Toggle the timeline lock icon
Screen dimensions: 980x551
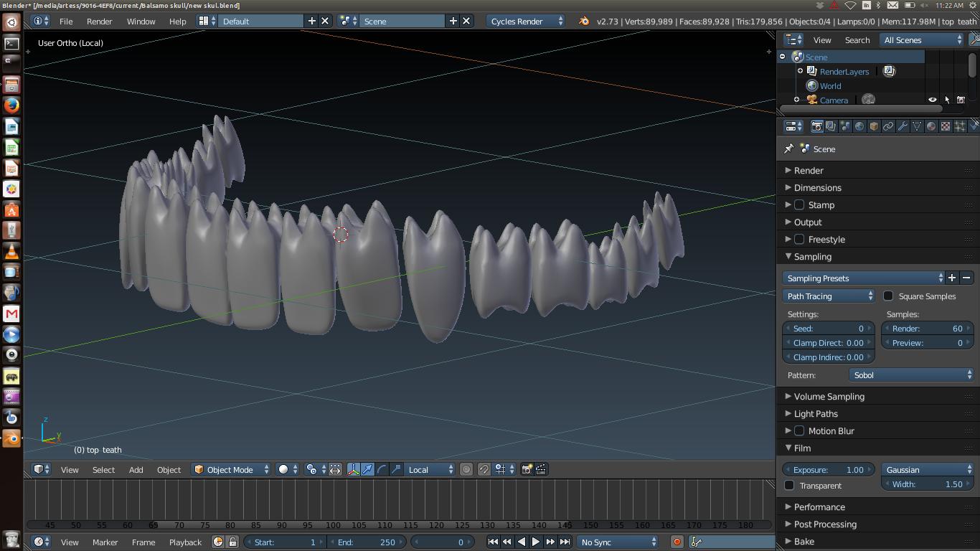pos(232,542)
